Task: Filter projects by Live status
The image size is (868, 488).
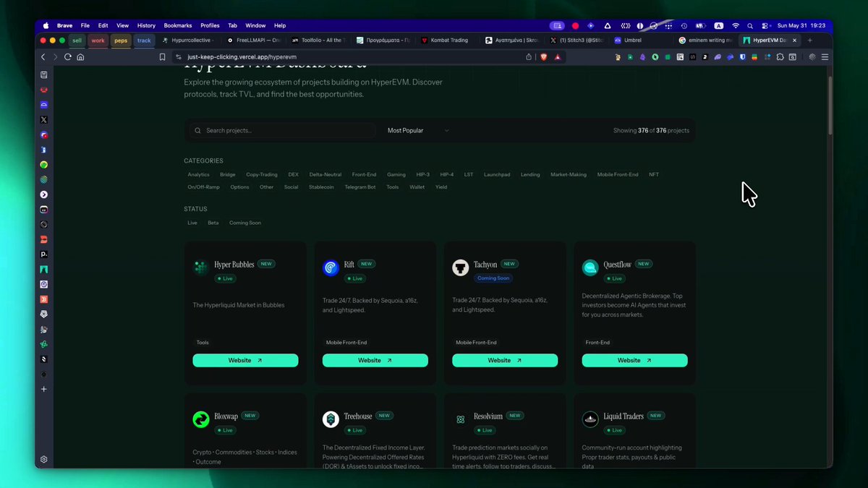Action: (x=192, y=223)
